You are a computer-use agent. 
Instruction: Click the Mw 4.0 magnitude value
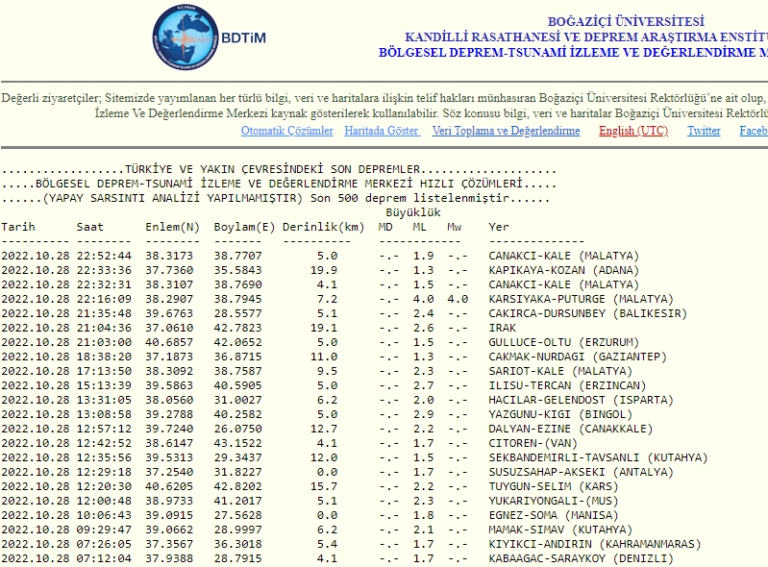click(457, 298)
